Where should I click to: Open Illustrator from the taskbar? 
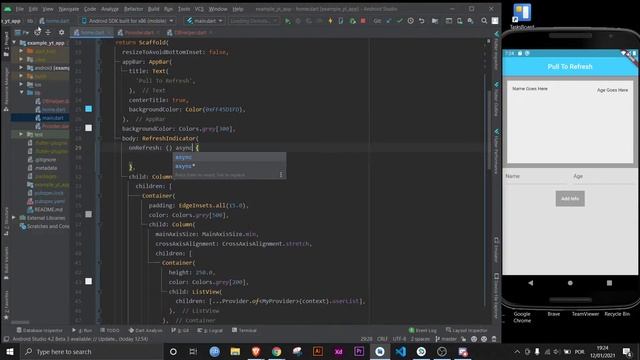(x=318, y=351)
